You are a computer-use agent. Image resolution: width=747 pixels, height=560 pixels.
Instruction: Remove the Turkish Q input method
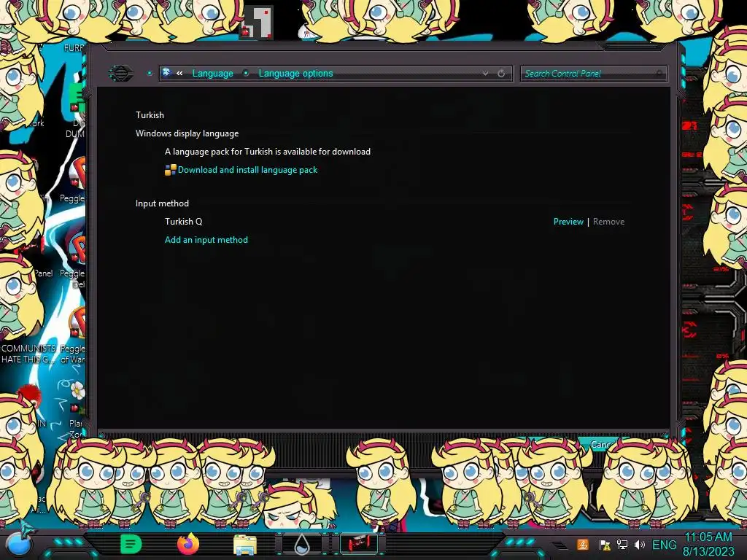coord(608,222)
